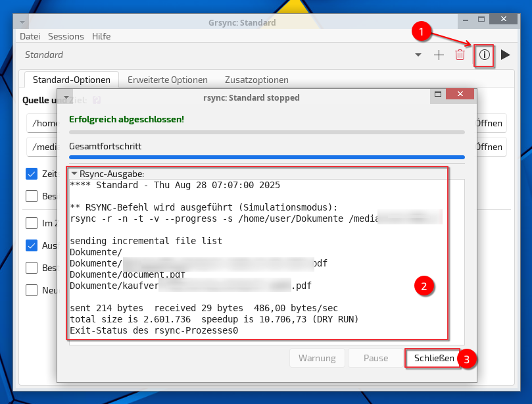Screen dimensions: 532x404
Task: Toggle the unchecked Bes checkbox below Zeit
Action: click(x=32, y=196)
